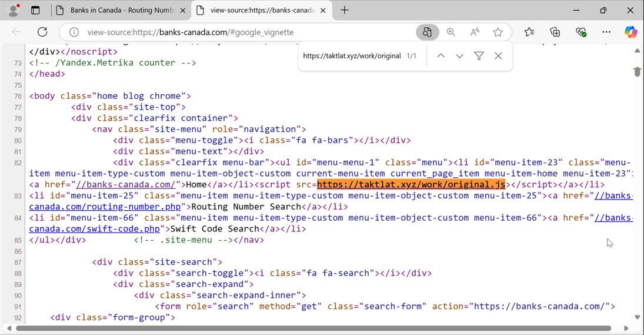The width and height of the screenshot is (644, 335).
Task: Open Collections icon in toolbar
Action: pos(555,32)
